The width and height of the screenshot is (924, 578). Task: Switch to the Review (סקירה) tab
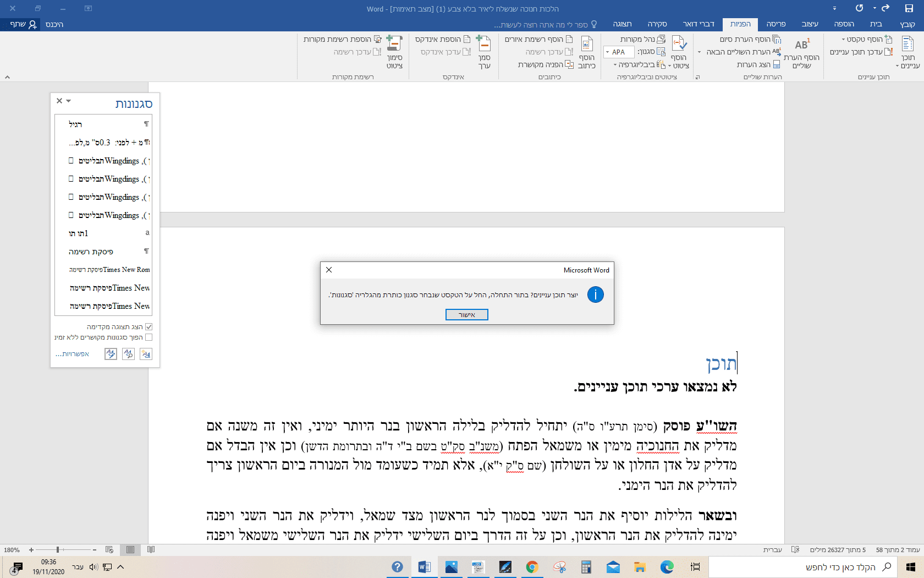tap(657, 24)
